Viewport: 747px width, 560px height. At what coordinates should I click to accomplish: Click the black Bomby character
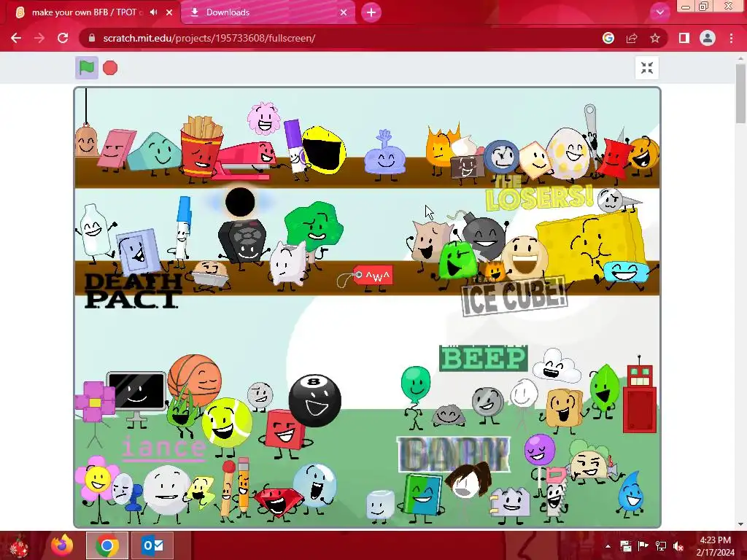tap(484, 237)
